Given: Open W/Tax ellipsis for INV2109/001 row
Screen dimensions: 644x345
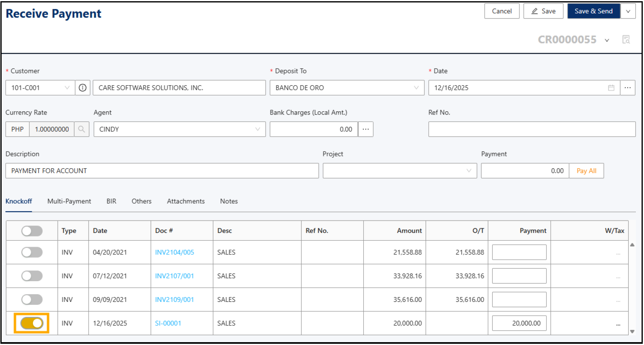Looking at the screenshot, I should click(x=618, y=300).
